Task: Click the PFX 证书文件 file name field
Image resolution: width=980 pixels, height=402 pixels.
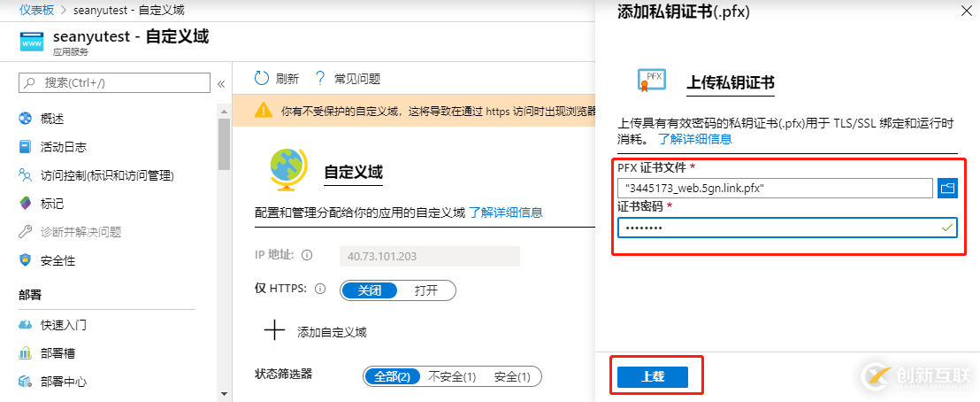Action: coord(775,187)
